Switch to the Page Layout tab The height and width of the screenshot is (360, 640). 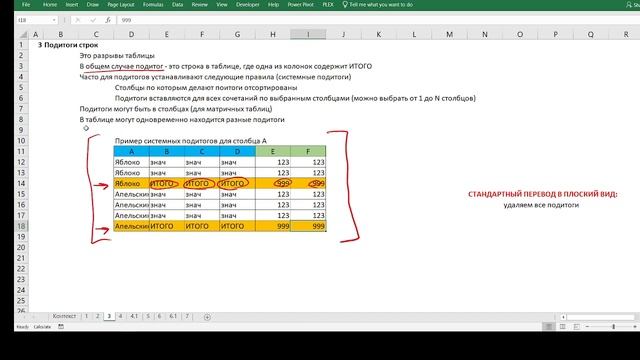[121, 4]
